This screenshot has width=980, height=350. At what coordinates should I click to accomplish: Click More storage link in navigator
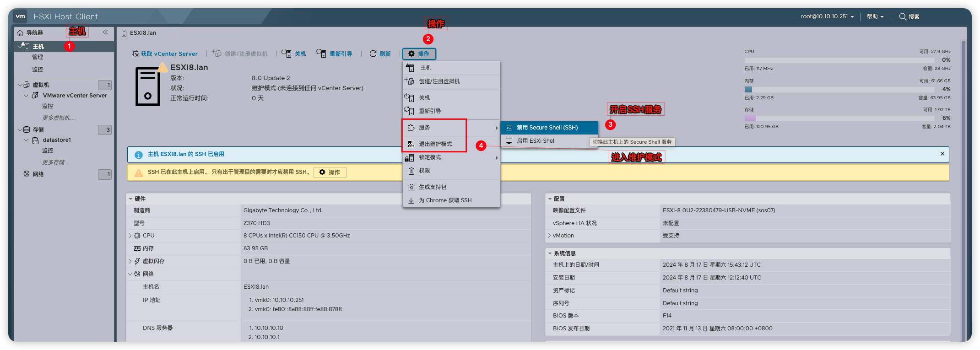pyautogui.click(x=56, y=162)
